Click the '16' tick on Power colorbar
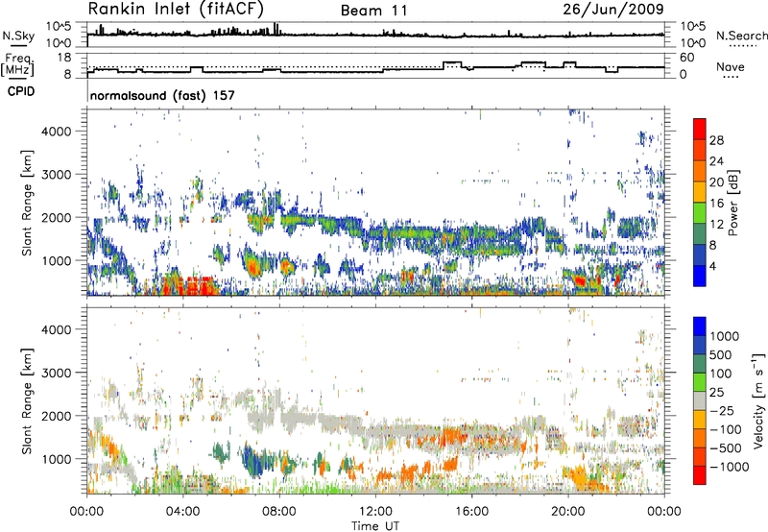 [716, 204]
